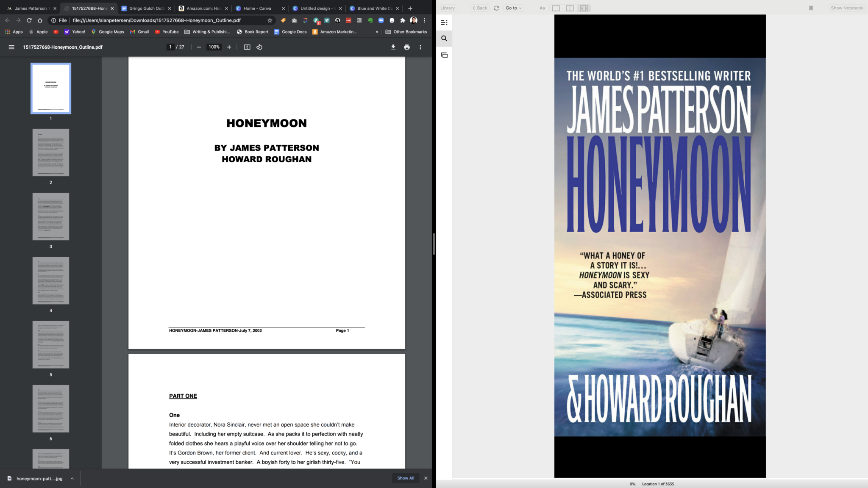Click the Chrome profile avatar
Image resolution: width=868 pixels, height=488 pixels.
point(414,20)
